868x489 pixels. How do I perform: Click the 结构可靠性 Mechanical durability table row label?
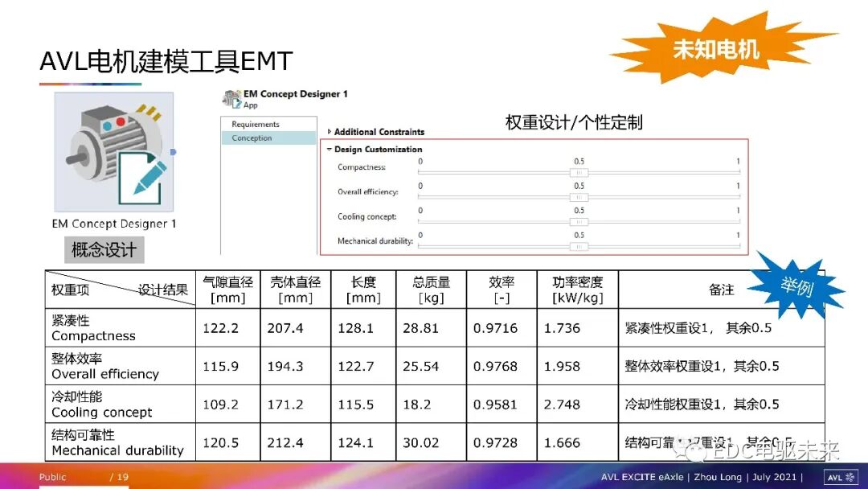click(x=117, y=442)
